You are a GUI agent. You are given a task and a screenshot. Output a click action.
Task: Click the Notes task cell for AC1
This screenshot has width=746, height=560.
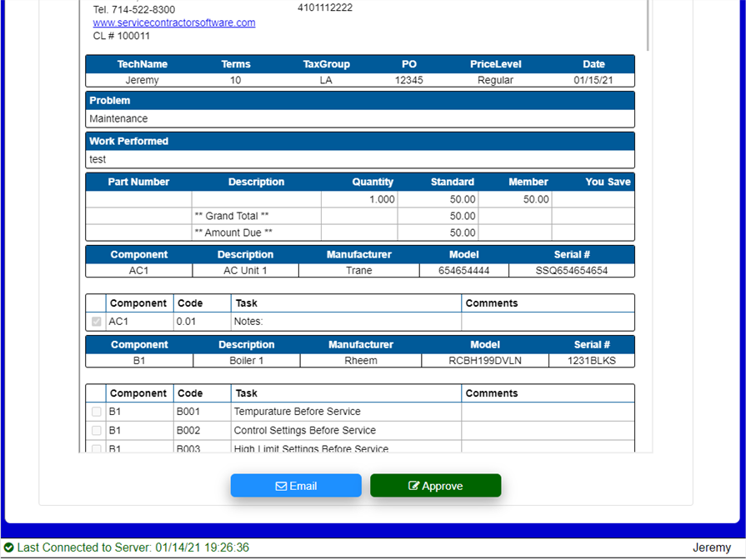[345, 322]
